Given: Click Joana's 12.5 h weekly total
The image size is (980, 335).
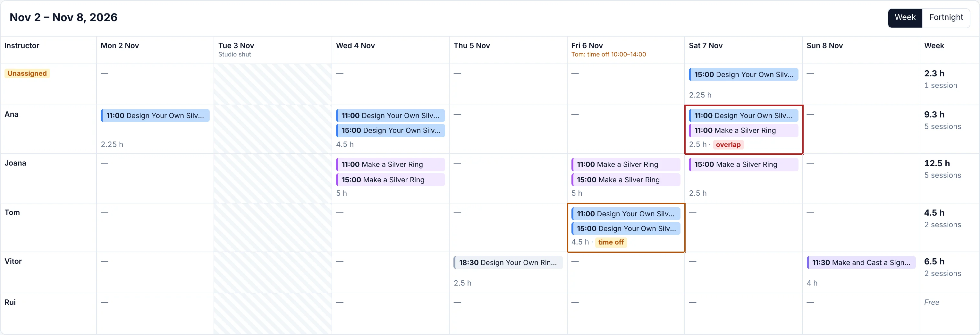Looking at the screenshot, I should 937,163.
